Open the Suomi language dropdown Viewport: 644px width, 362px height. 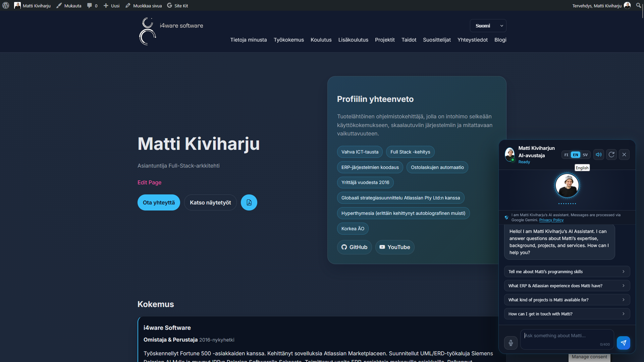click(488, 26)
